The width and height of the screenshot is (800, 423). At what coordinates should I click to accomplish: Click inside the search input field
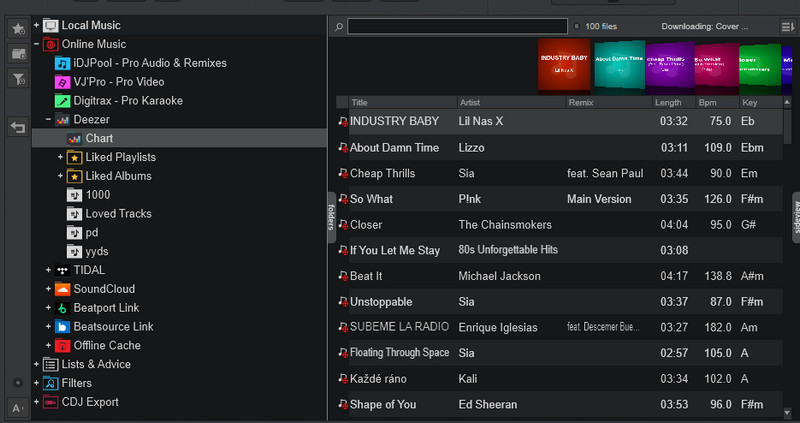[x=457, y=27]
